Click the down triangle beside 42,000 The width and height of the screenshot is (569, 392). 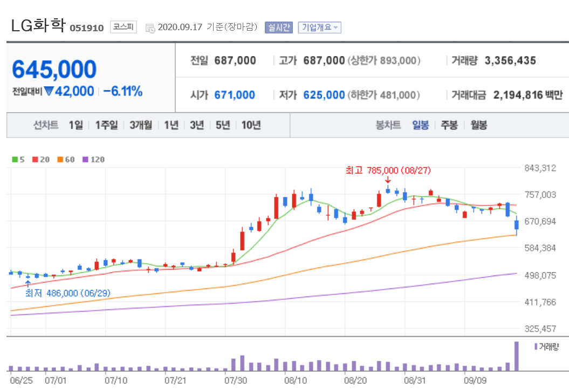pyautogui.click(x=49, y=91)
